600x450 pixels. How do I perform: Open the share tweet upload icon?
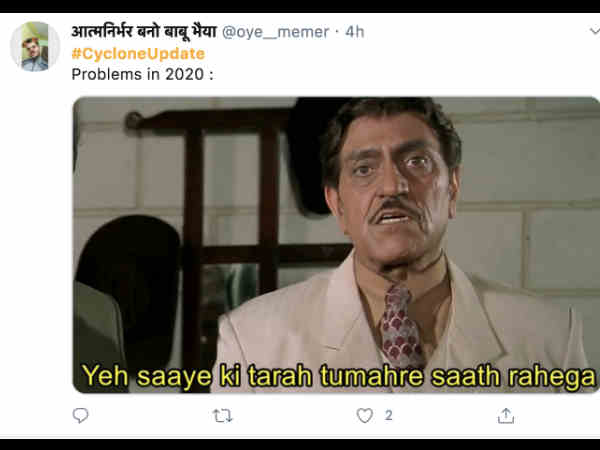tap(505, 416)
